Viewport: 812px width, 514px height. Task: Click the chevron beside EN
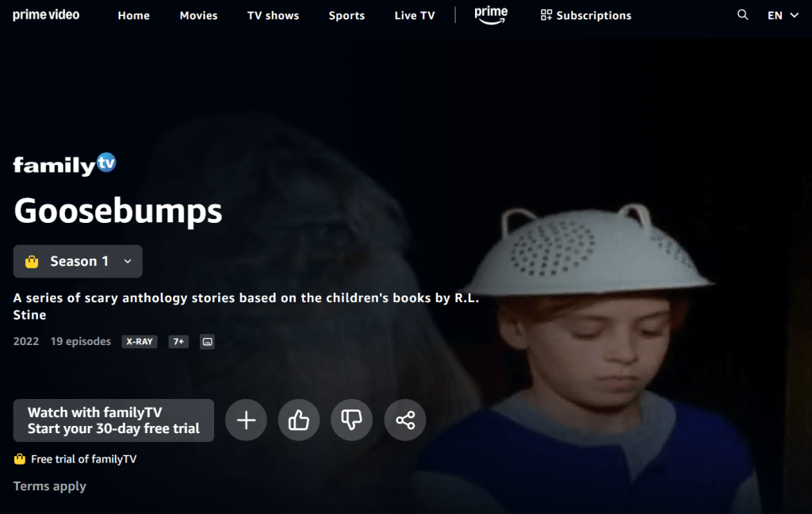coord(794,16)
